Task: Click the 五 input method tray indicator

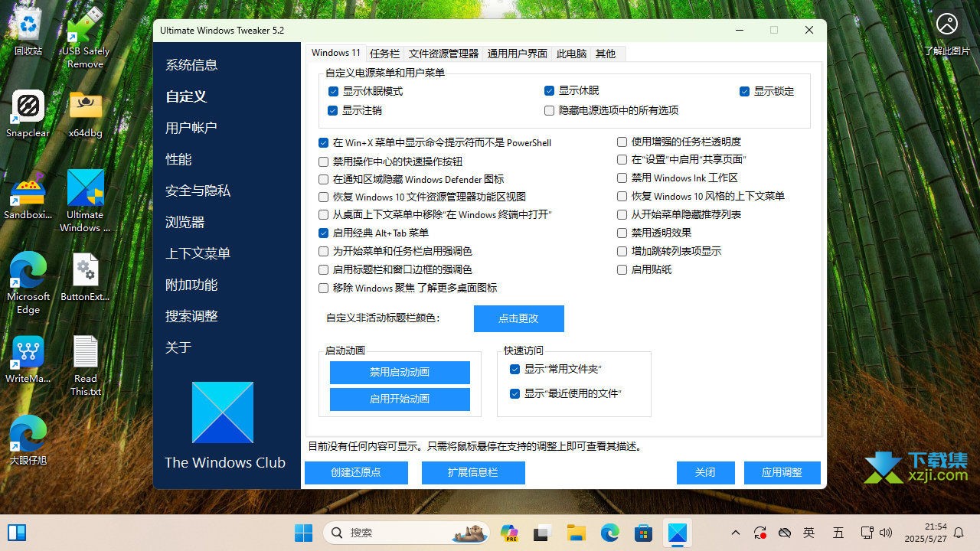Action: click(x=838, y=533)
